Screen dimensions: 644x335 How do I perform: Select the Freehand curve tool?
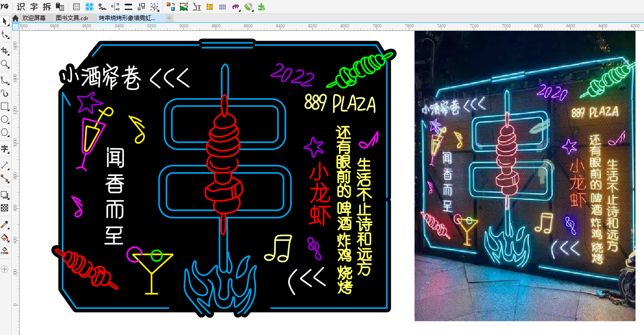5,80
